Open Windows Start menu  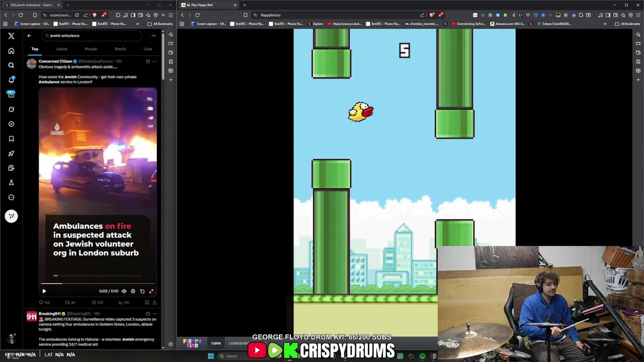211,356
